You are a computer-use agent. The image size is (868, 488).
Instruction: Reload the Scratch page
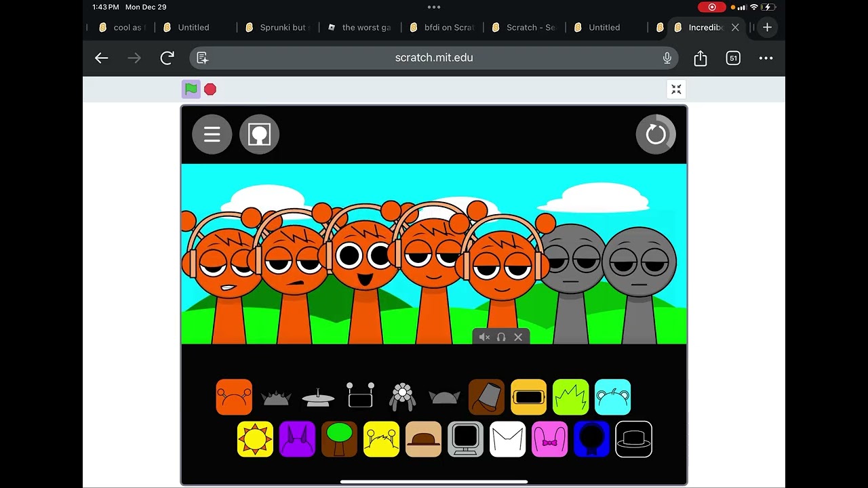[167, 58]
